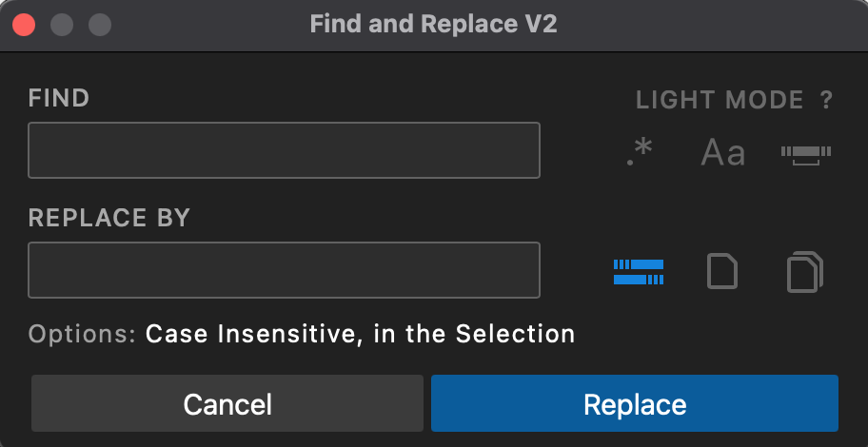Screen dimensions: 868x447
Task: Click the REPLACE BY label
Action: click(x=109, y=218)
